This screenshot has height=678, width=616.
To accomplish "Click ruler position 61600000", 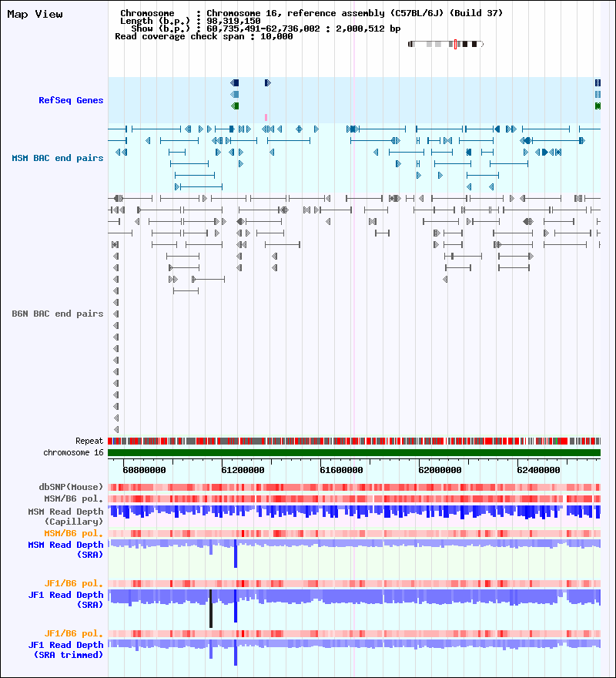I will pos(341,470).
